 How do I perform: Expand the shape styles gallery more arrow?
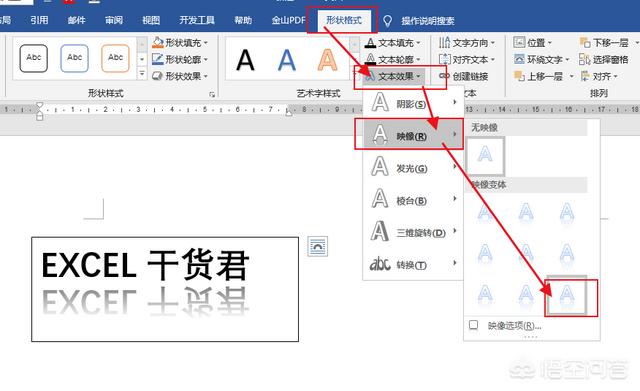pos(142,74)
